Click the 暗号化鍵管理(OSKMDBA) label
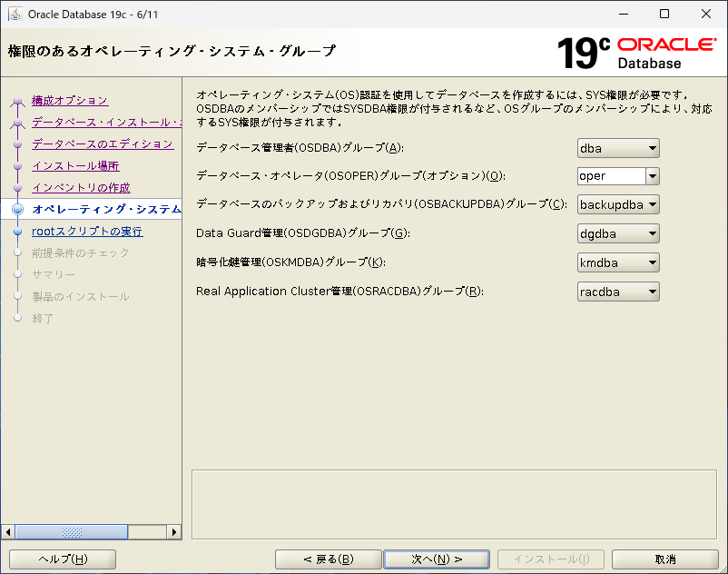Image resolution: width=728 pixels, height=574 pixels. click(x=290, y=262)
